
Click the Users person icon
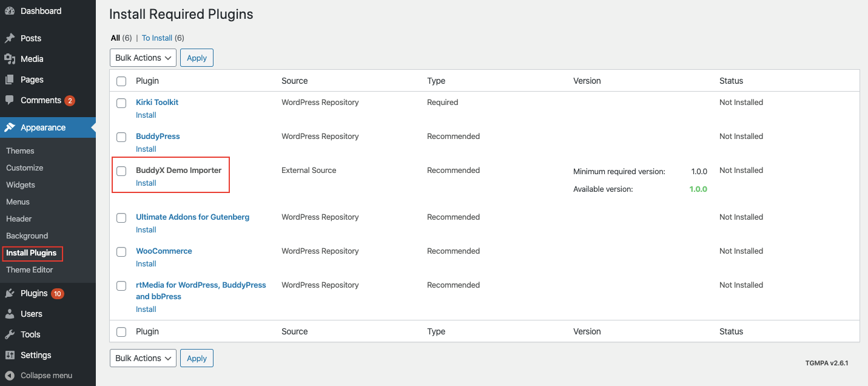coord(10,314)
